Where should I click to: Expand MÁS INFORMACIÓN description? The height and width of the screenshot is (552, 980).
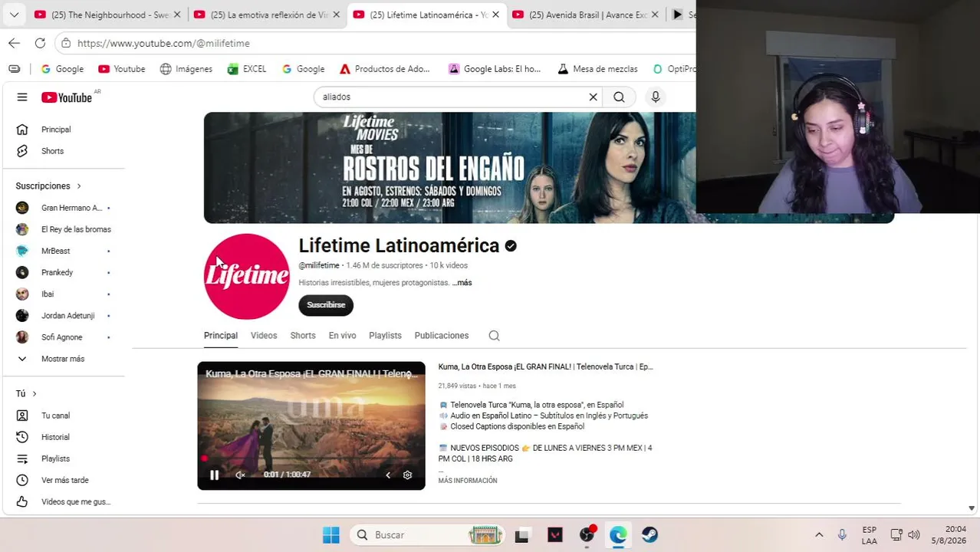tap(468, 481)
